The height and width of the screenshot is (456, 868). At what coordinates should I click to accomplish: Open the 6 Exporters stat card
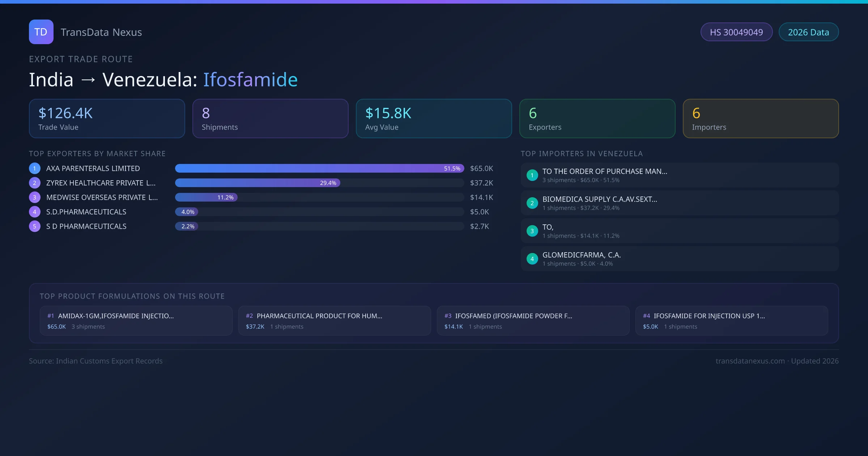(x=597, y=119)
